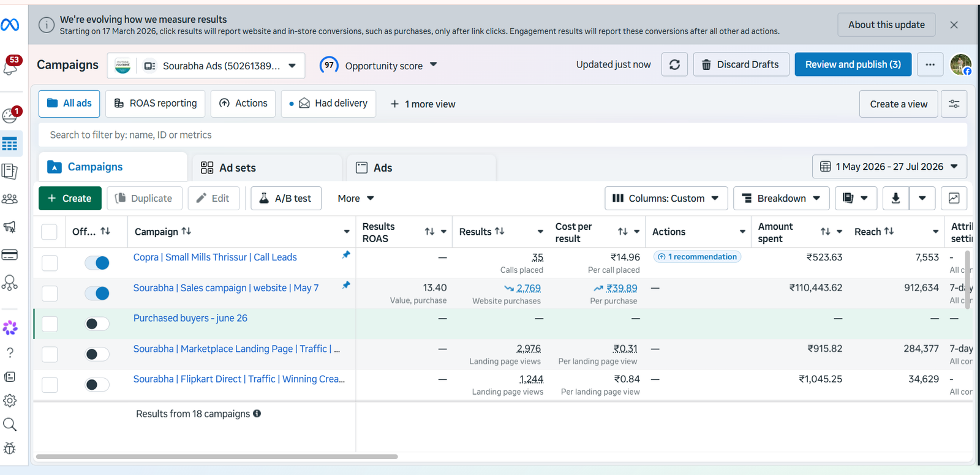Open the Meta logo home menu
980x475 pixels.
click(x=10, y=25)
